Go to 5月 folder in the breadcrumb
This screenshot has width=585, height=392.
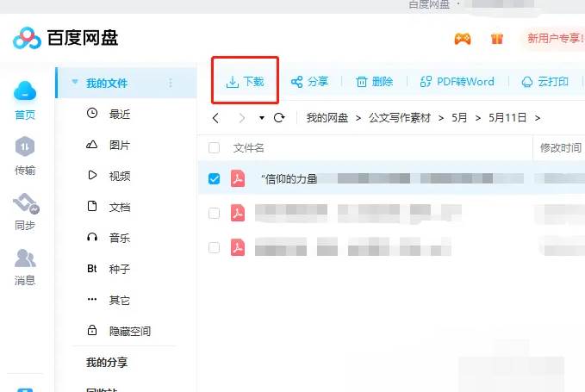tap(459, 118)
